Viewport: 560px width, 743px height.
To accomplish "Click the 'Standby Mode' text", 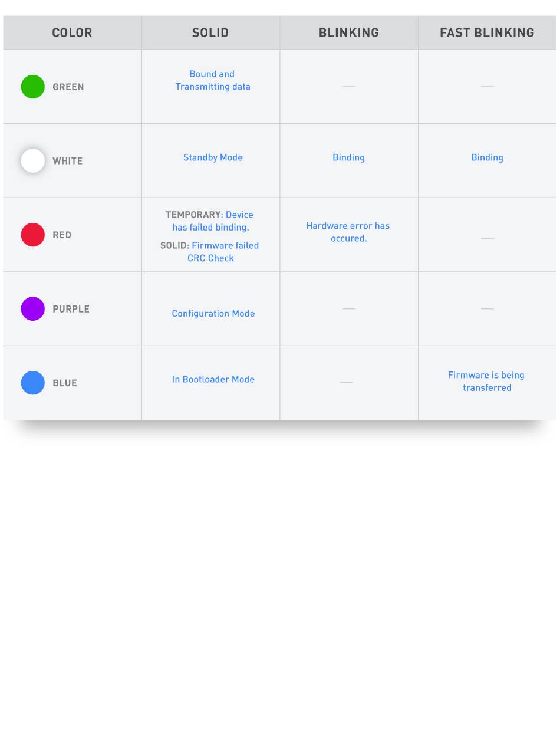I will (213, 157).
